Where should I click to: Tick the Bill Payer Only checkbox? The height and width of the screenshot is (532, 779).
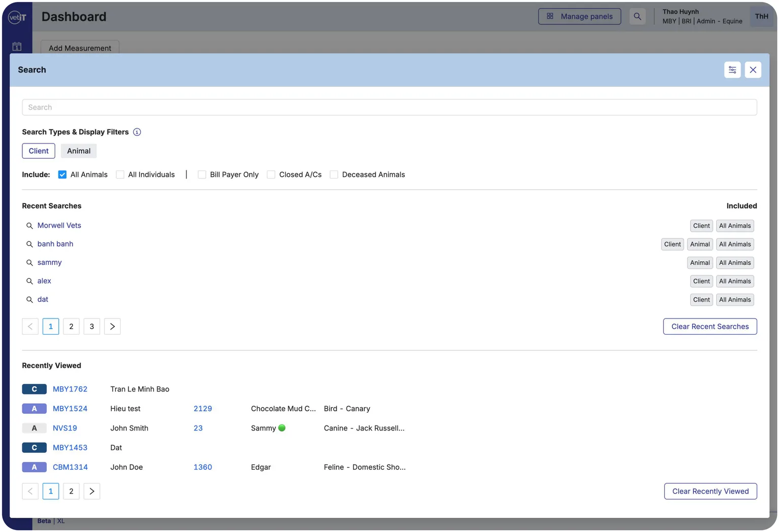(202, 174)
